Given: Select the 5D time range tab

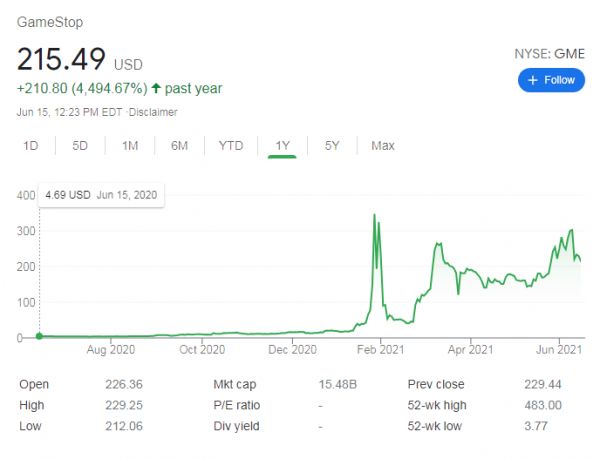Looking at the screenshot, I should coord(80,146).
